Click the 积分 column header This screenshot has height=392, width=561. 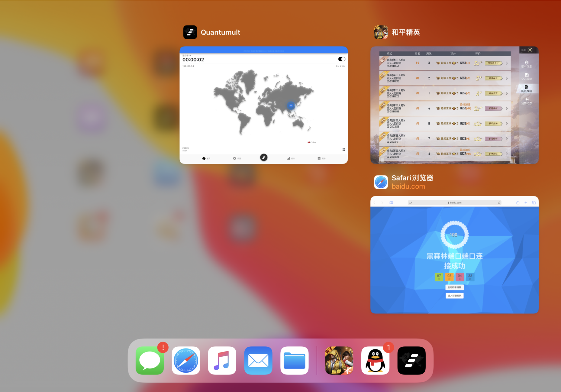pyautogui.click(x=453, y=53)
